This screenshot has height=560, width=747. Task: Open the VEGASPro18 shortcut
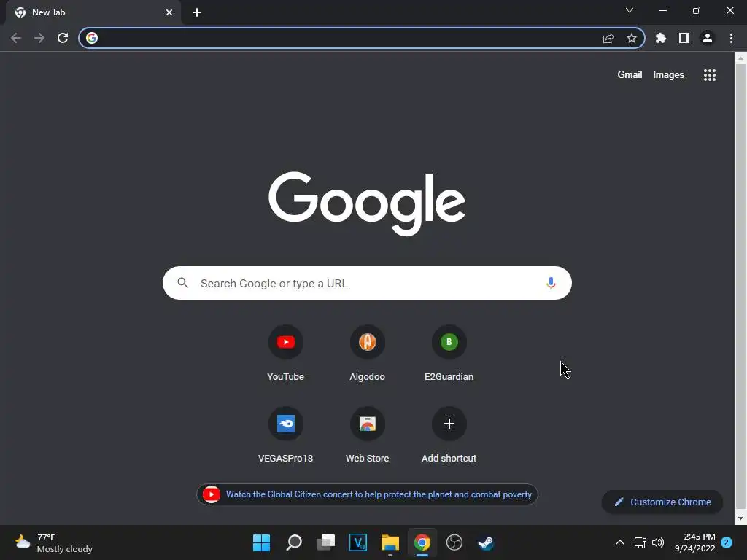pos(286,435)
